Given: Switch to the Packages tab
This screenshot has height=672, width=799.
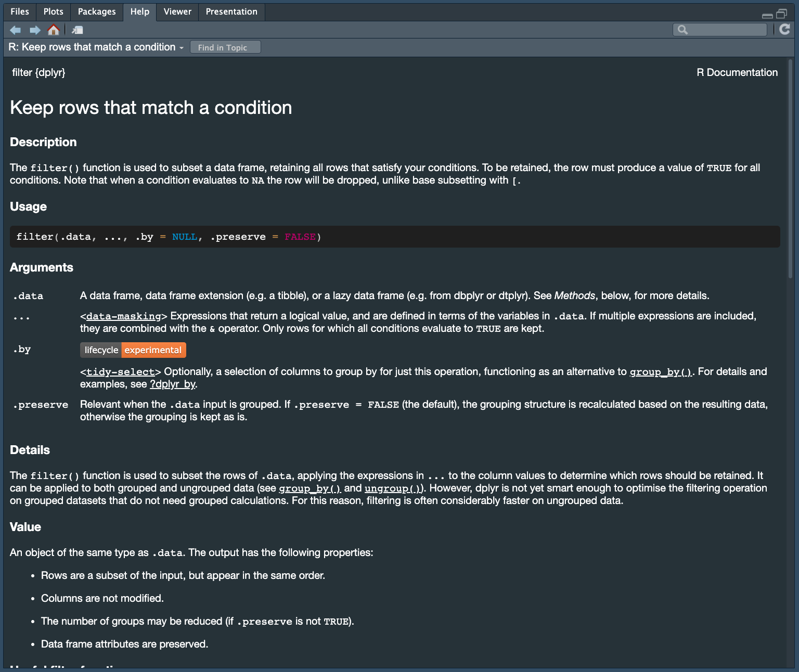Looking at the screenshot, I should click(x=97, y=11).
